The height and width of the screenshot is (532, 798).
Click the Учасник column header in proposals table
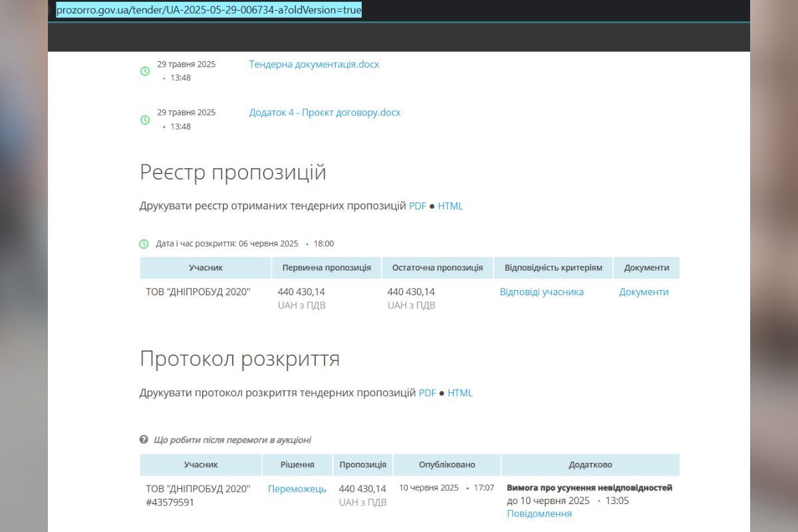(204, 267)
